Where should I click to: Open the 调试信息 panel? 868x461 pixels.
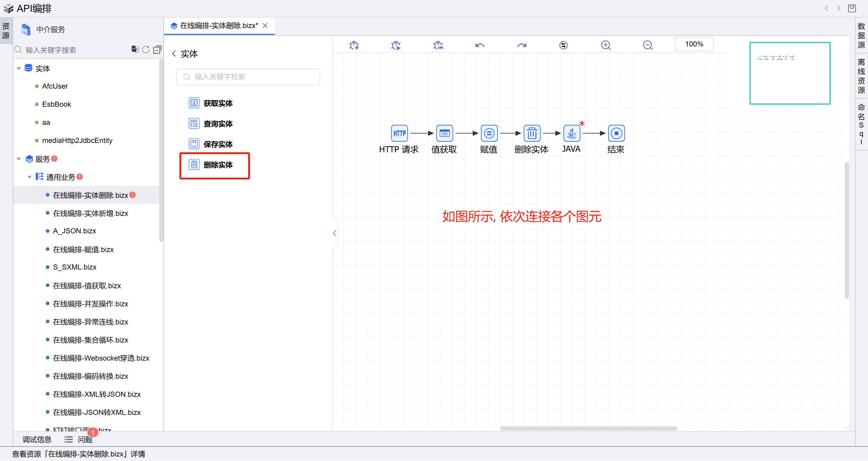click(x=37, y=439)
